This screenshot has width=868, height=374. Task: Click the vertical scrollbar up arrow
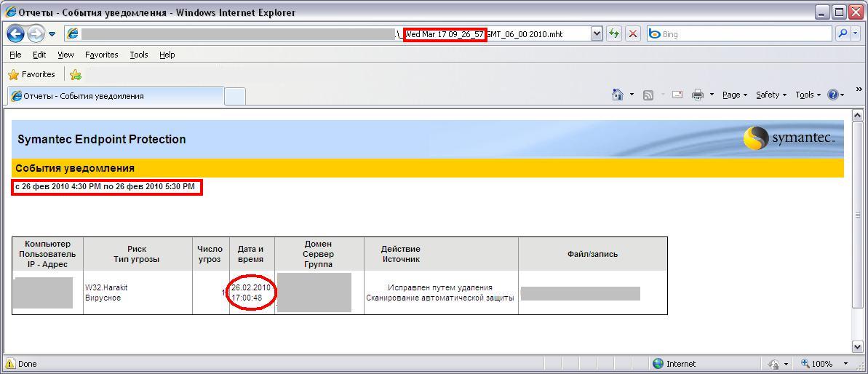point(858,115)
